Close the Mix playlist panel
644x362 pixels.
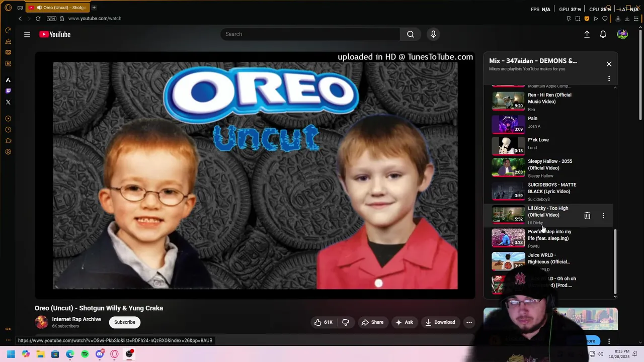click(609, 64)
